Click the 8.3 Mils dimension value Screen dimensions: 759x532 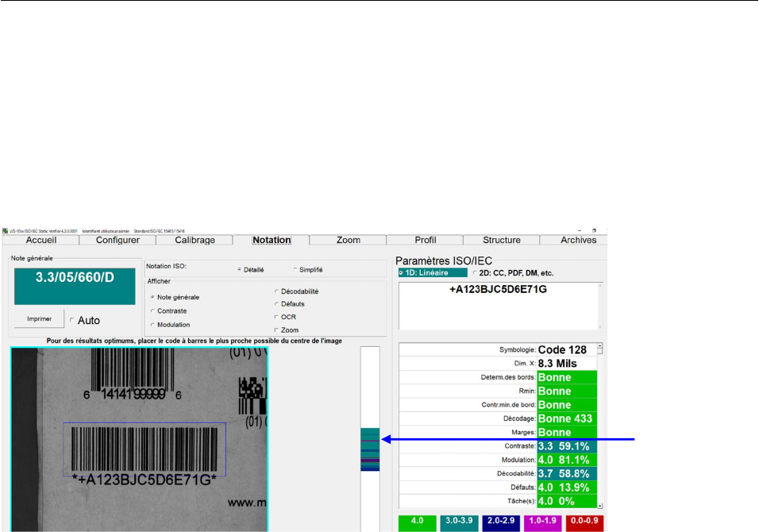pyautogui.click(x=567, y=364)
